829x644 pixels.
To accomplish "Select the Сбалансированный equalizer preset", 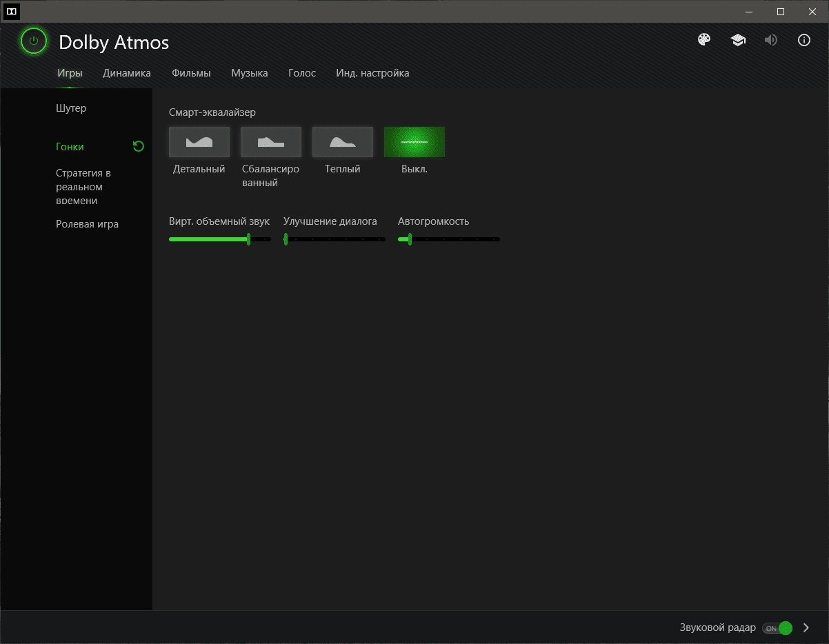I will (x=271, y=142).
